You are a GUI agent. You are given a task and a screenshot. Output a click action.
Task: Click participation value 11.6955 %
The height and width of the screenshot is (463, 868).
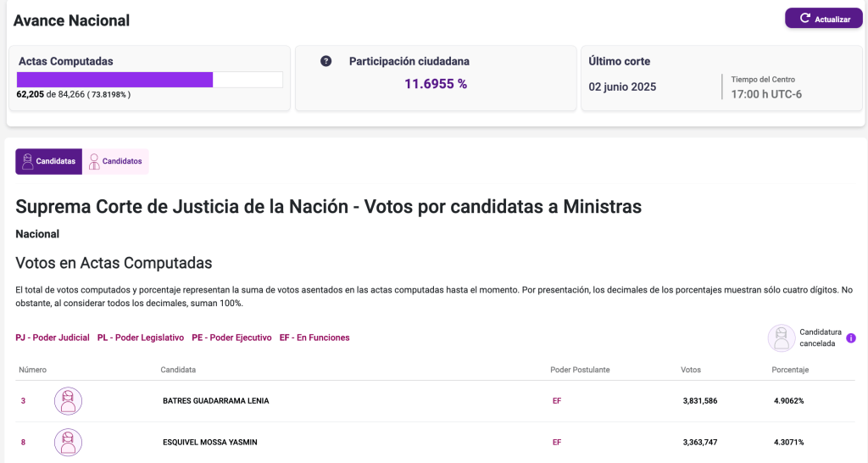pos(436,84)
